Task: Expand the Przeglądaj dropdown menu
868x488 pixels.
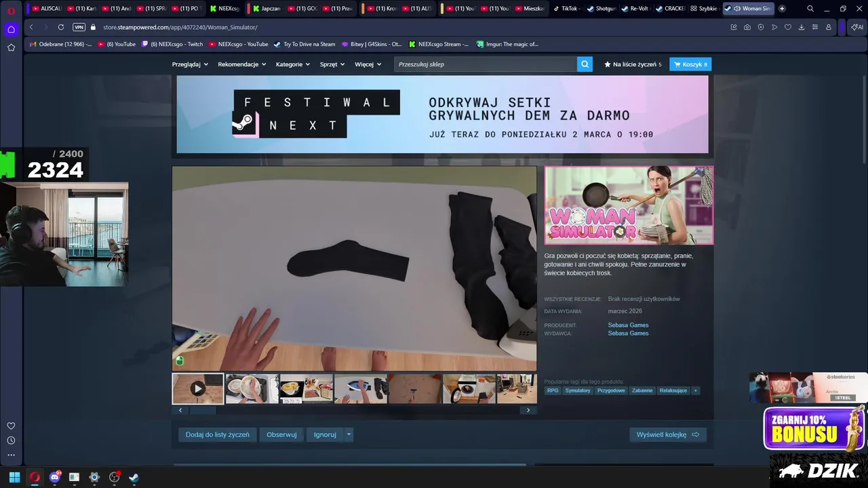Action: 190,64
